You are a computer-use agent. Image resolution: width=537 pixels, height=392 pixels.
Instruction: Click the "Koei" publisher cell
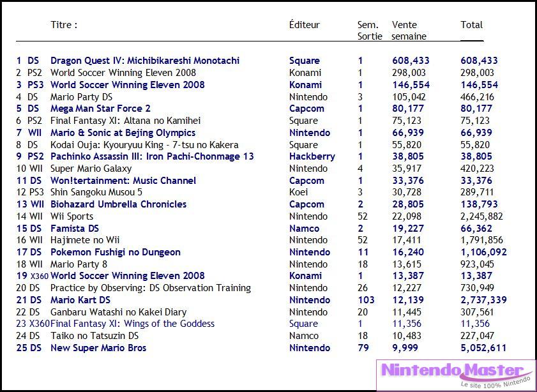tap(299, 192)
